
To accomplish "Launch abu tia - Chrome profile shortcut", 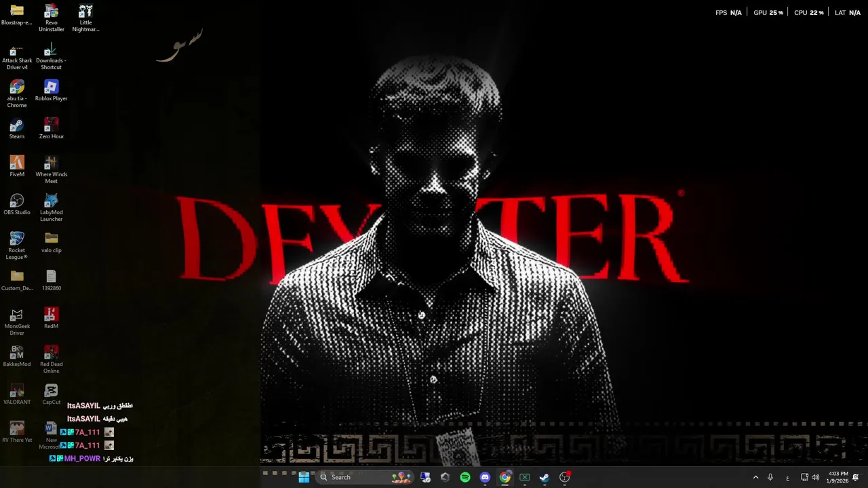I will point(17,94).
